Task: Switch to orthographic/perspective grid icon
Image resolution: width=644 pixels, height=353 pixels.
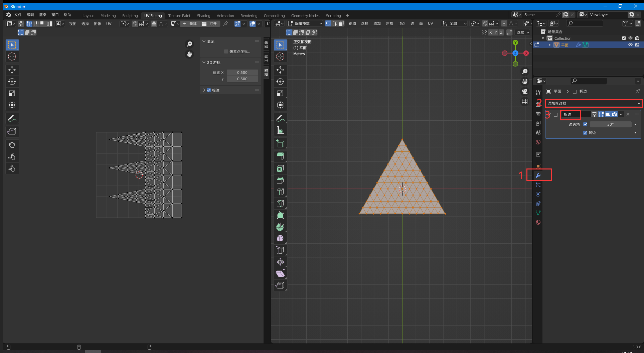Action: [x=525, y=102]
